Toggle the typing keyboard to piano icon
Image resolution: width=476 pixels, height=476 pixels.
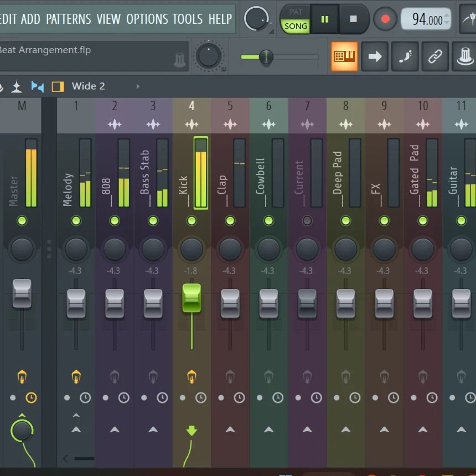404,56
